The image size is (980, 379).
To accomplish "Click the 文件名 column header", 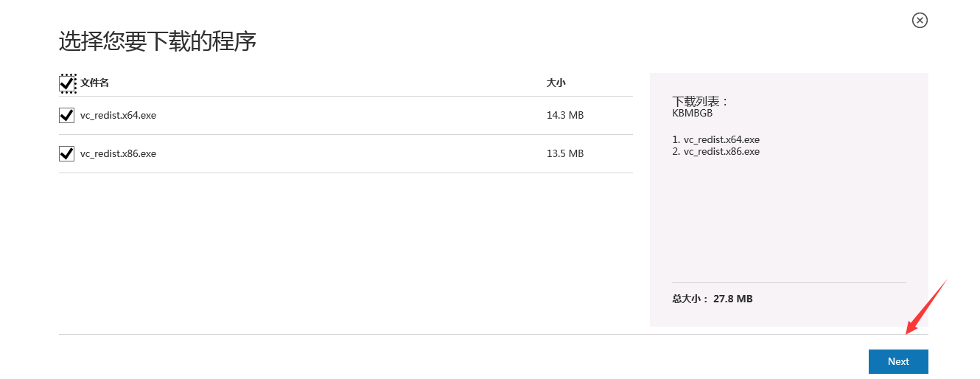I will click(x=94, y=83).
